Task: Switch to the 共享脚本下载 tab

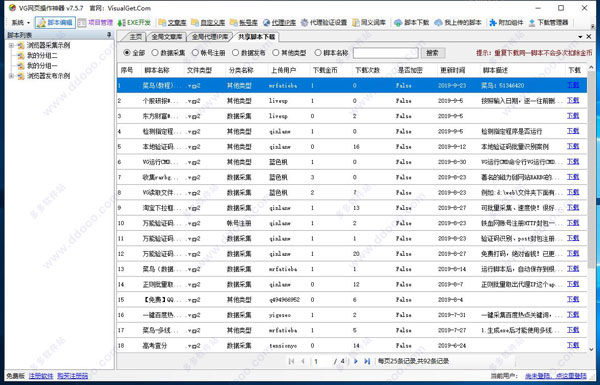Action: point(256,37)
